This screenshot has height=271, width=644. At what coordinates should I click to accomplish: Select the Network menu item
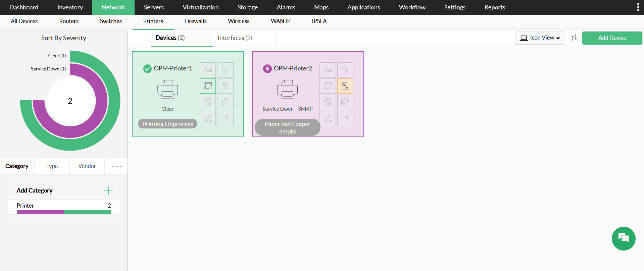click(113, 7)
